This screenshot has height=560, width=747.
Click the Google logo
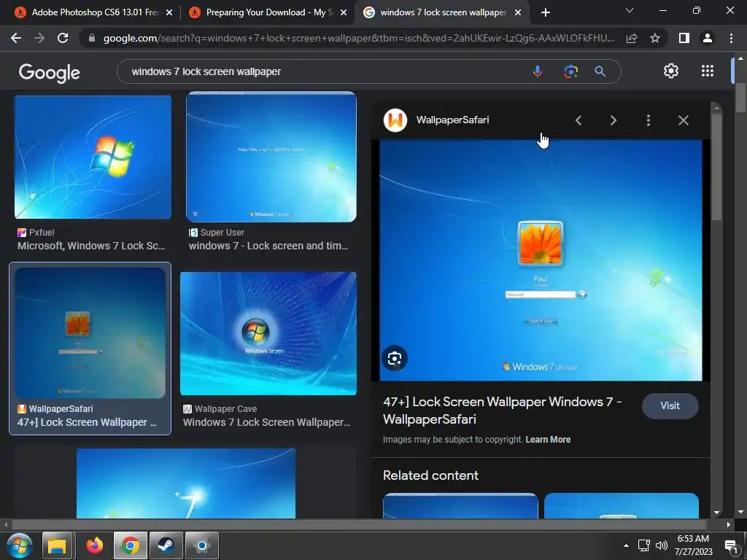50,72
